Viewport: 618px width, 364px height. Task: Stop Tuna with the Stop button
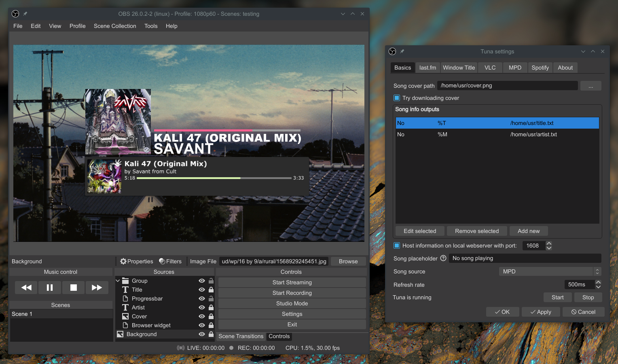click(588, 297)
